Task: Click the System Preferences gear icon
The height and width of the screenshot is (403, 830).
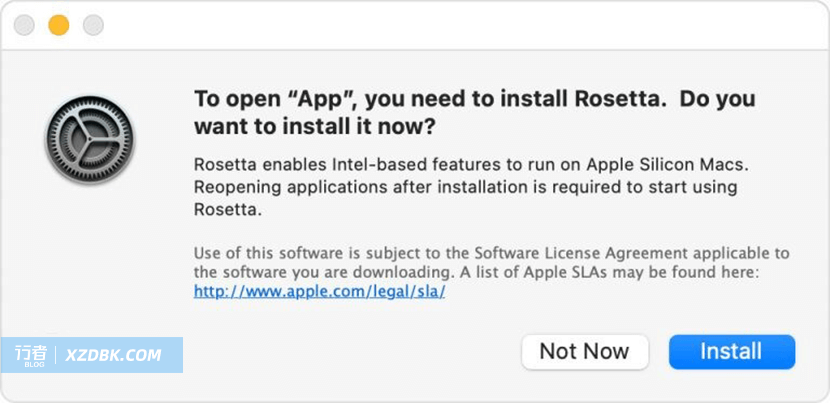Action: click(x=90, y=140)
